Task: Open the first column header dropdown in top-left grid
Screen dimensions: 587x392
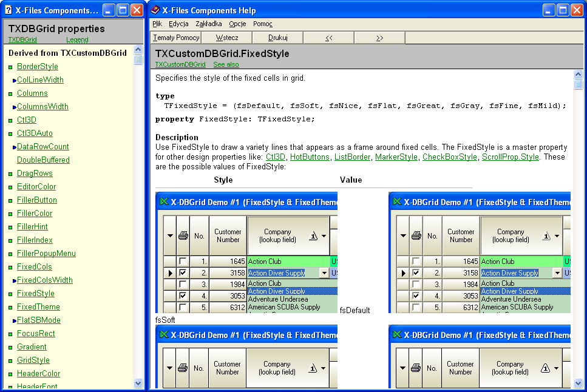Action: pos(169,236)
